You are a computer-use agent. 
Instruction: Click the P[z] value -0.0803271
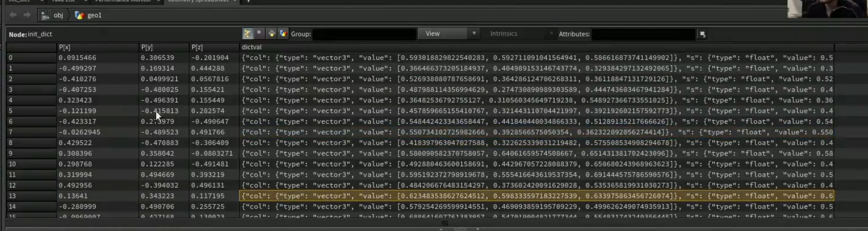pos(212,154)
